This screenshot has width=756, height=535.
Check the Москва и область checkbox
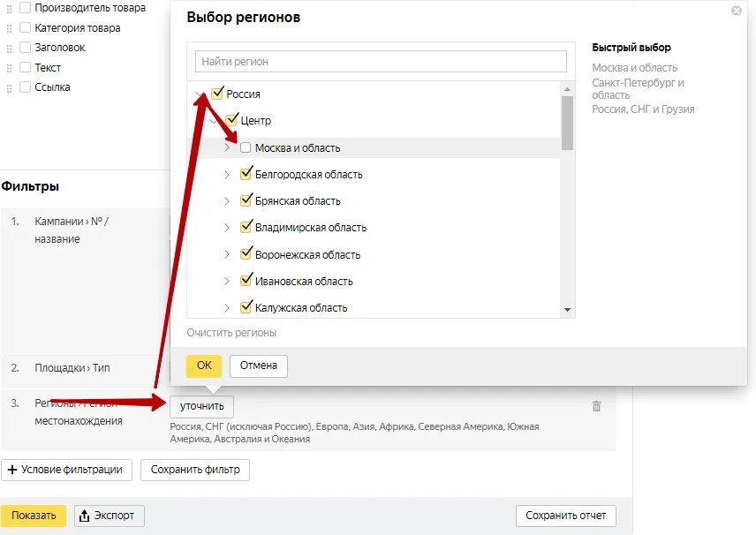coord(246,147)
